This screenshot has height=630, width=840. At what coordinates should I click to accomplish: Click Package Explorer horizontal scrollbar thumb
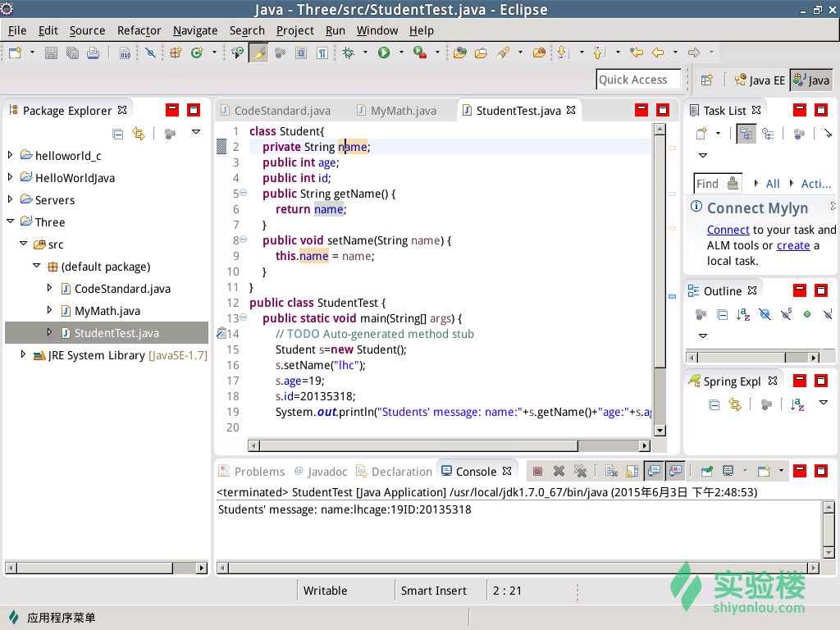(x=95, y=568)
